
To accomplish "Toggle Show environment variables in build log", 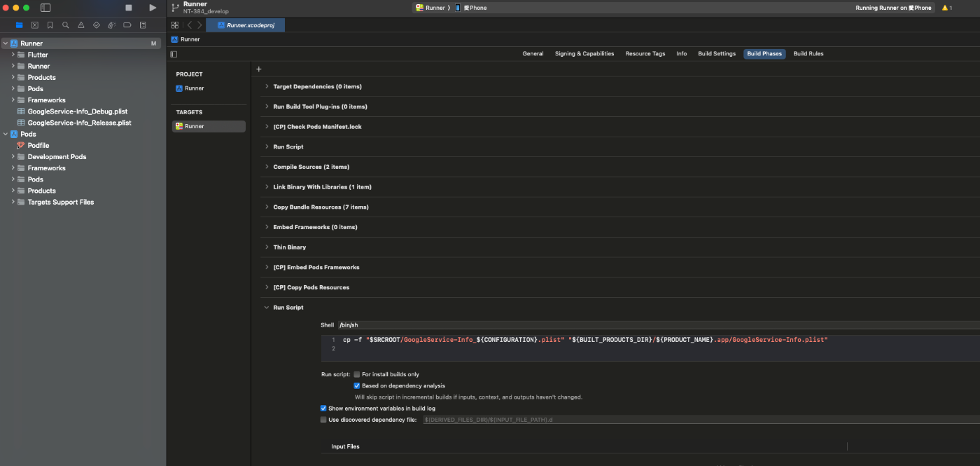I will coord(323,408).
